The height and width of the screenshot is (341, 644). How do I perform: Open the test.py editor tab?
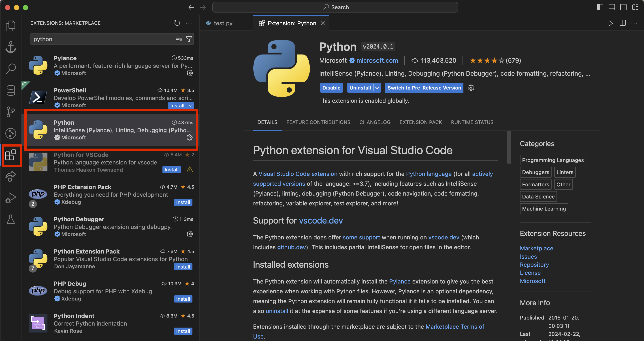pos(223,23)
